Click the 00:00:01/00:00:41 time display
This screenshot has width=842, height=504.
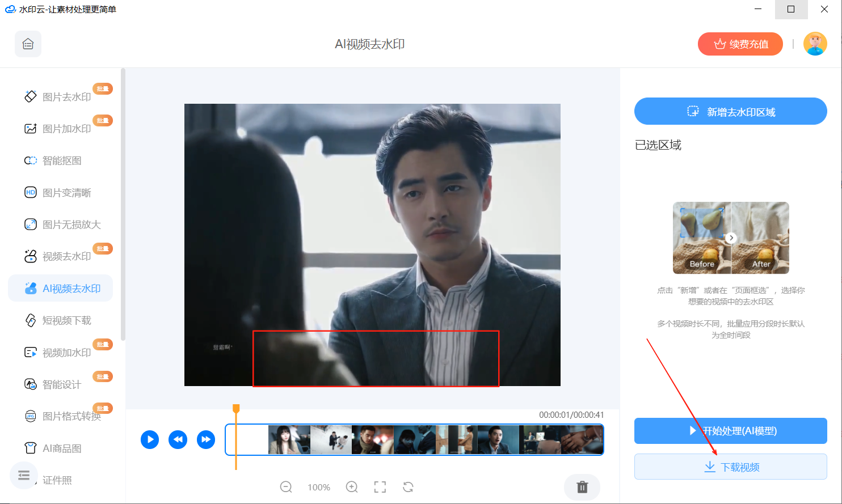coord(571,415)
